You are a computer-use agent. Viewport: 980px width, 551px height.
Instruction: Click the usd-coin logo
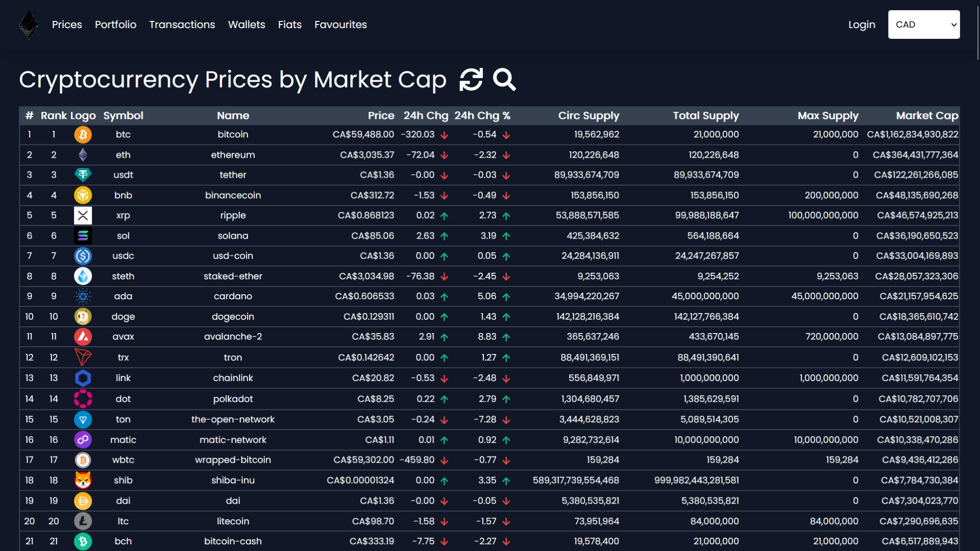click(83, 256)
